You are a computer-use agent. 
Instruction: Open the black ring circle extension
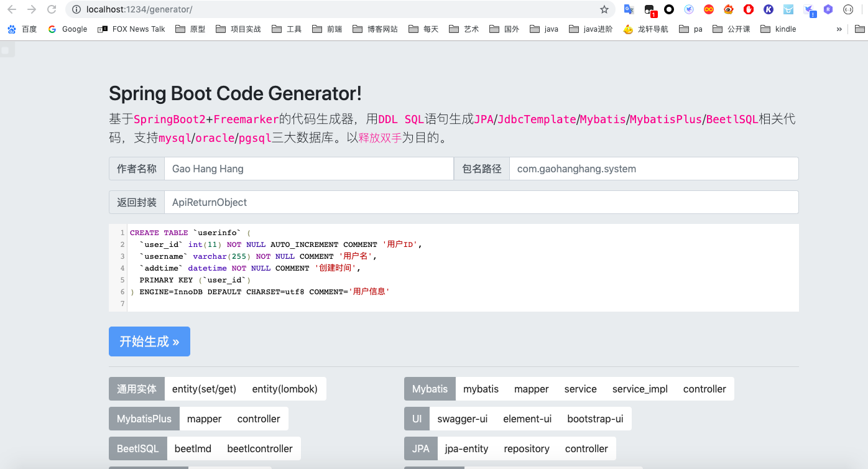(669, 9)
